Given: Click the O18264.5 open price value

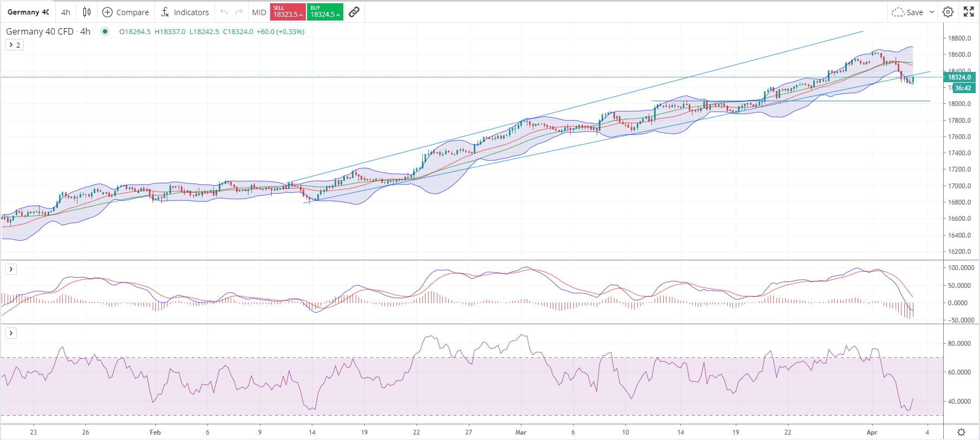Looking at the screenshot, I should (x=135, y=31).
